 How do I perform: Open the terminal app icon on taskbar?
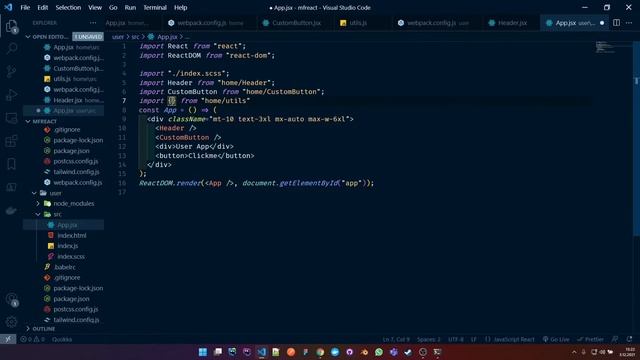[438, 352]
